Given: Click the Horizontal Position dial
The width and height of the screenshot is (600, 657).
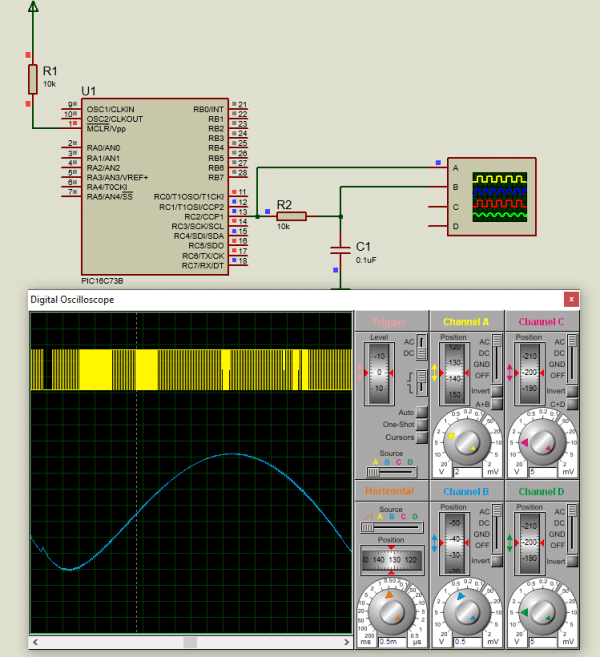Looking at the screenshot, I should click(391, 560).
